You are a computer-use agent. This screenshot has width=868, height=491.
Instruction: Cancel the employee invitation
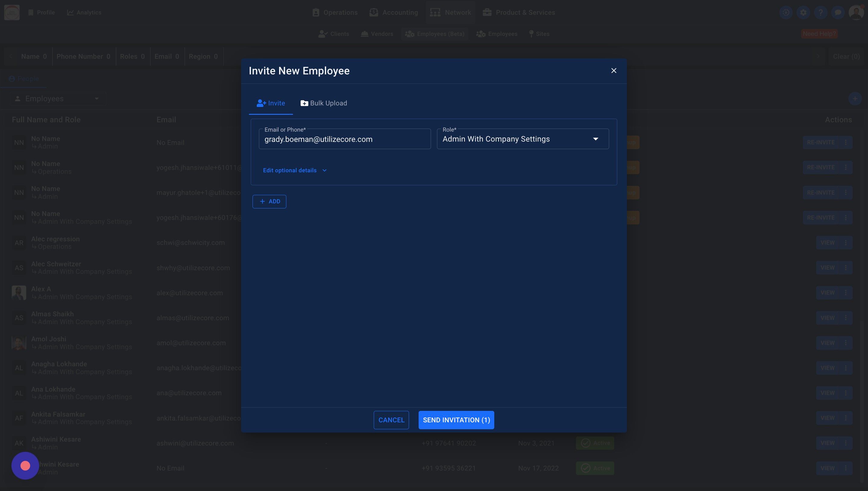coord(391,420)
